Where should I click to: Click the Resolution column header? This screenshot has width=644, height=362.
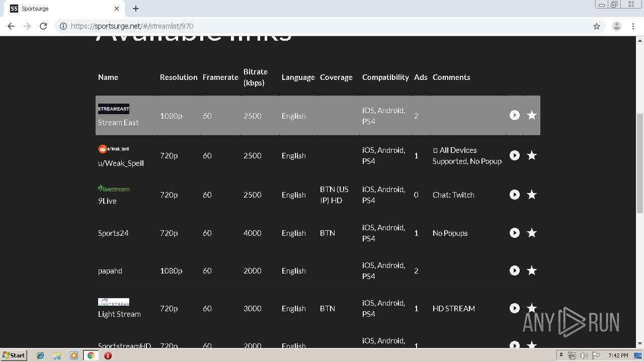pos(179,77)
